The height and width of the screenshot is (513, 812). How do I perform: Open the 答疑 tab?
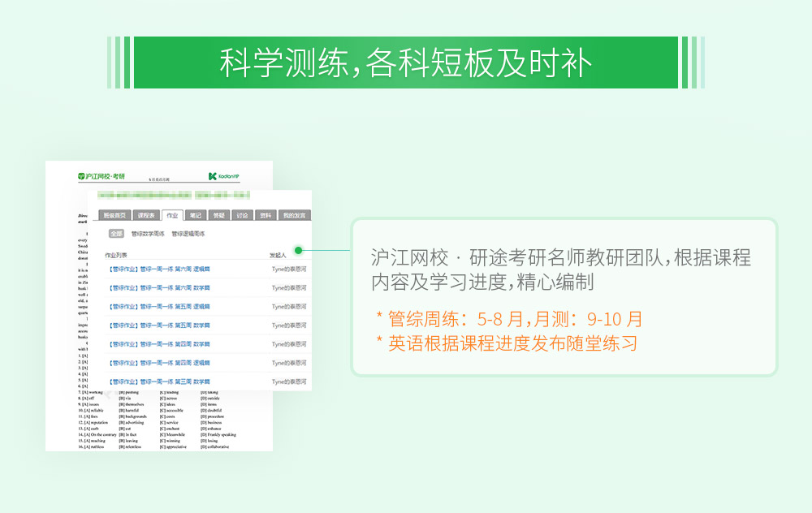point(218,214)
